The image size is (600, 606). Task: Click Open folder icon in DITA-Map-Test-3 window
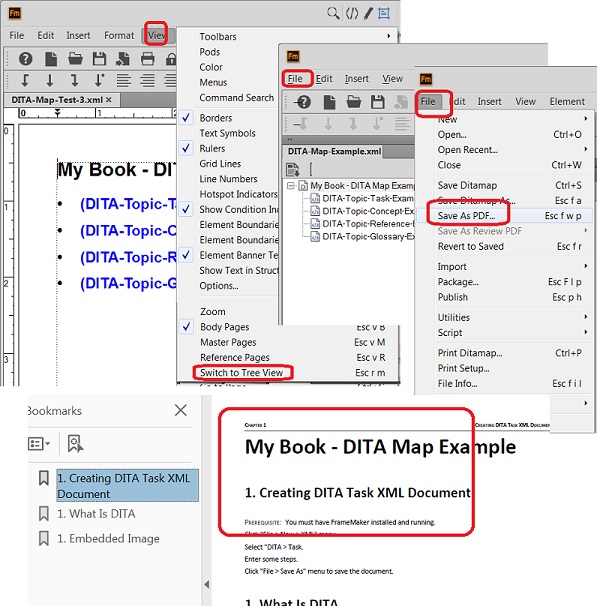75,59
